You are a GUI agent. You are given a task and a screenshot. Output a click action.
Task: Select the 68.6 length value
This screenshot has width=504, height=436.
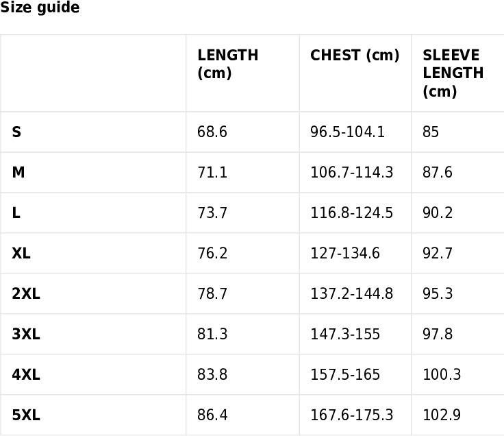click(212, 132)
